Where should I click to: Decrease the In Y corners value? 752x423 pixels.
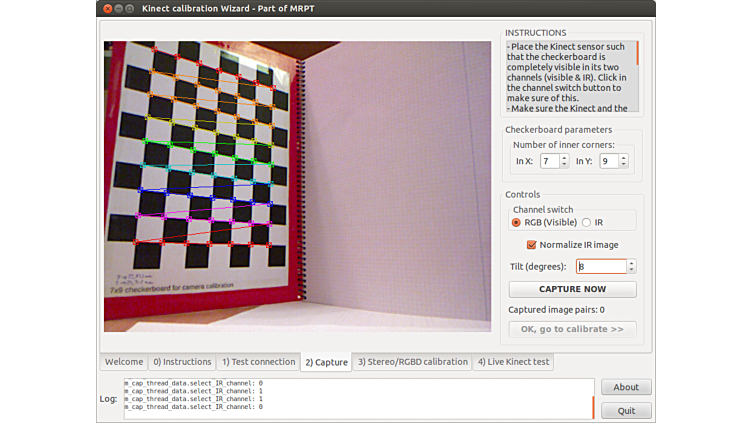(624, 164)
